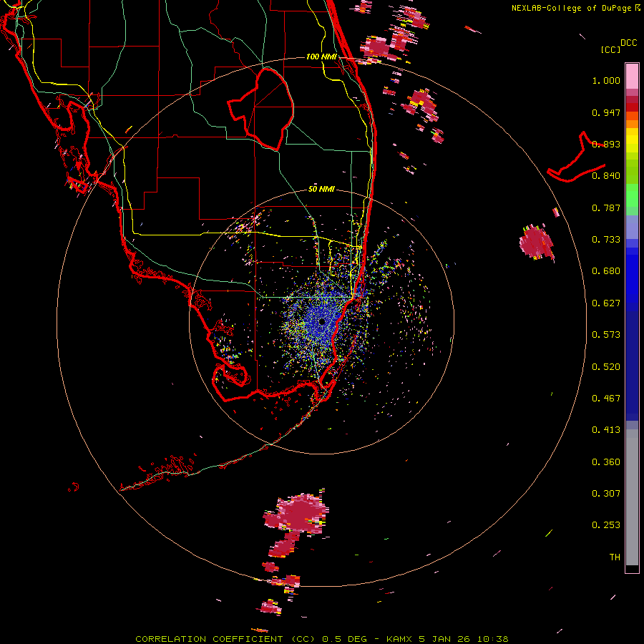
Task: Click the 0.253 color scale value
Action: coord(606,525)
